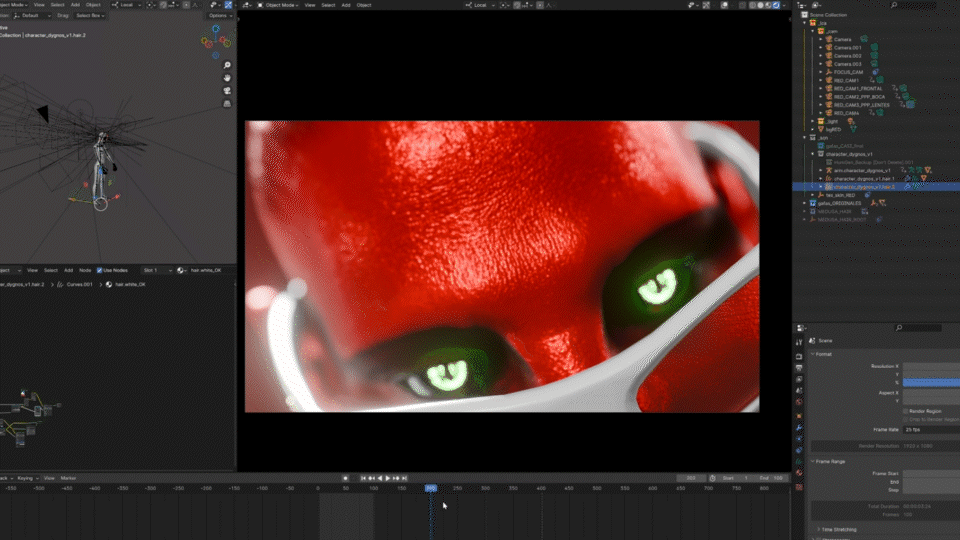
Task: Open the Tool properties tab icon
Action: [799, 343]
